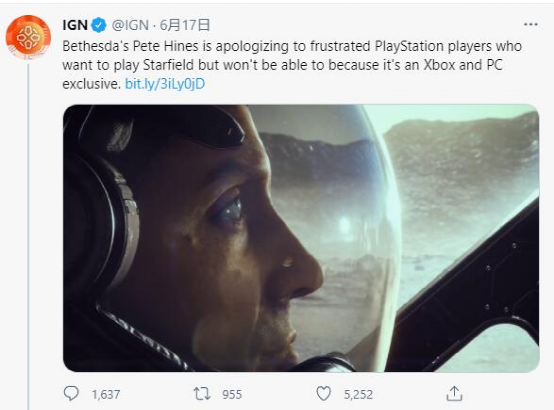Click the word "exclusive." before the link
Image resolution: width=554 pixels, height=410 pixels.
(92, 84)
